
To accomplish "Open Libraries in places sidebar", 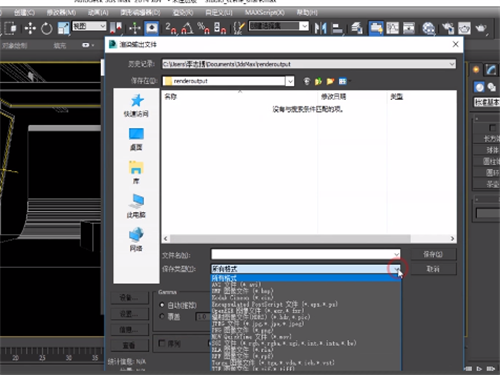I will 136,172.
